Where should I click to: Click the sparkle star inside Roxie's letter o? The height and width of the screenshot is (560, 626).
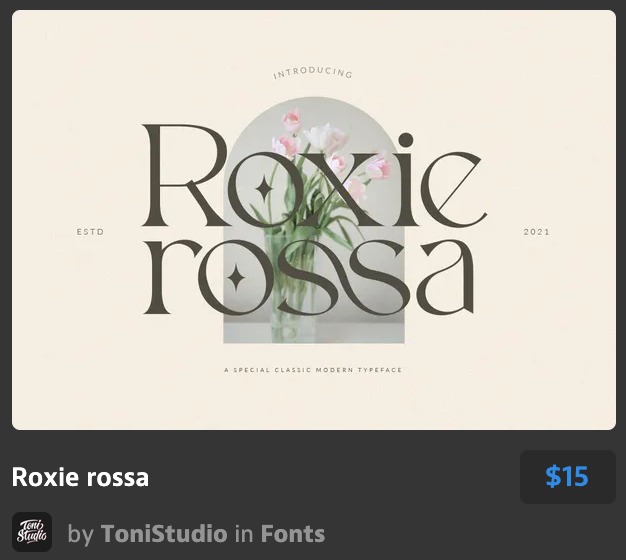pyautogui.click(x=264, y=189)
